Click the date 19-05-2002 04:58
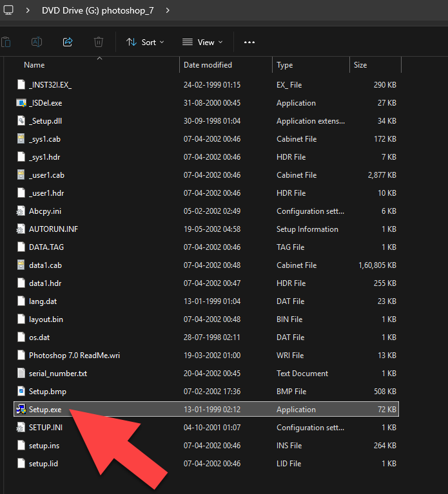448x494 pixels. [212, 229]
